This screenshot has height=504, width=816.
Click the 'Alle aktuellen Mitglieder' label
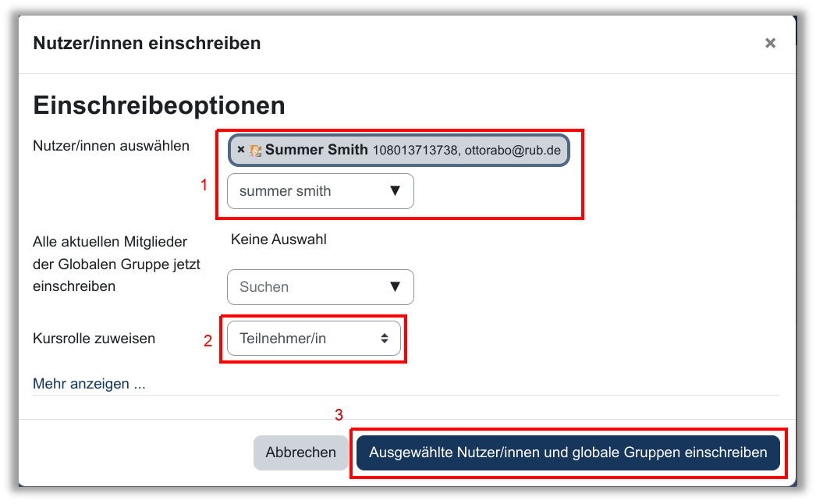click(x=115, y=242)
